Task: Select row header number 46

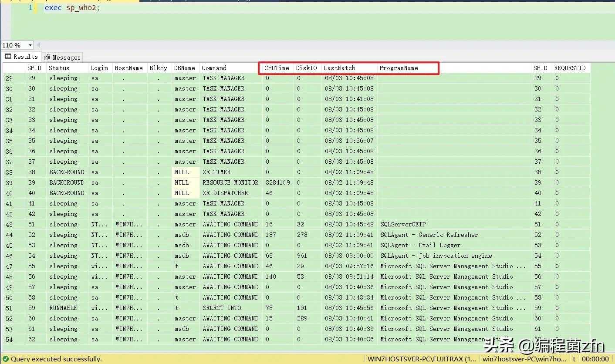Action: click(x=14, y=256)
